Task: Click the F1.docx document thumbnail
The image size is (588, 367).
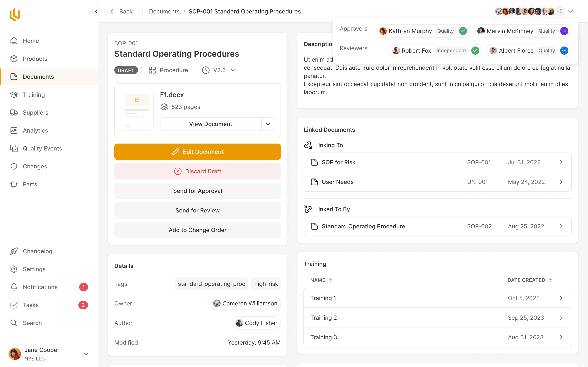Action: point(137,110)
